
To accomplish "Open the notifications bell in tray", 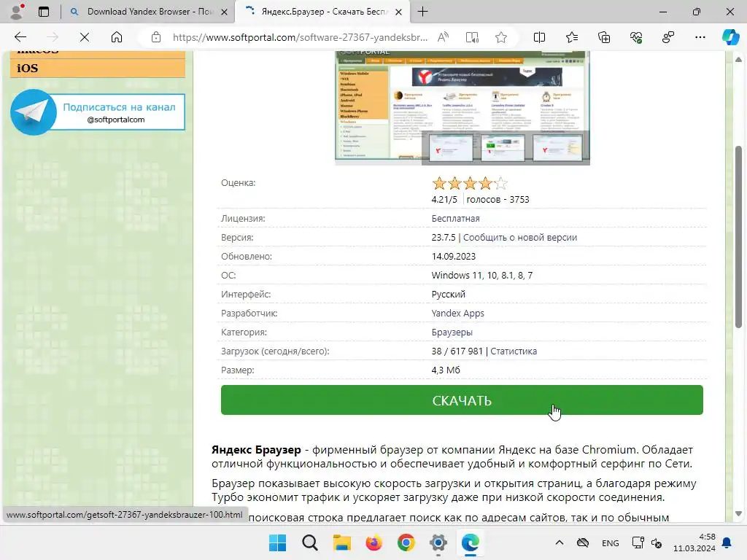I will [x=727, y=542].
